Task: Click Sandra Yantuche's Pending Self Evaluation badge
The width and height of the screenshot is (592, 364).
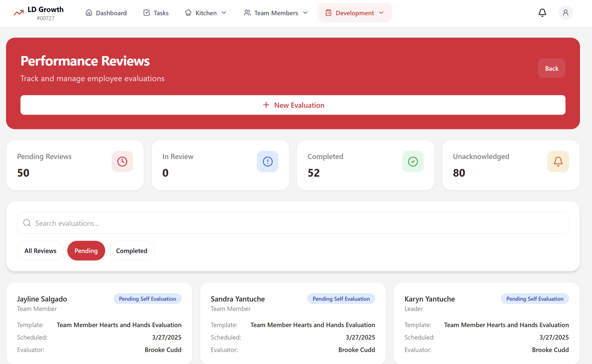Action: pos(341,299)
